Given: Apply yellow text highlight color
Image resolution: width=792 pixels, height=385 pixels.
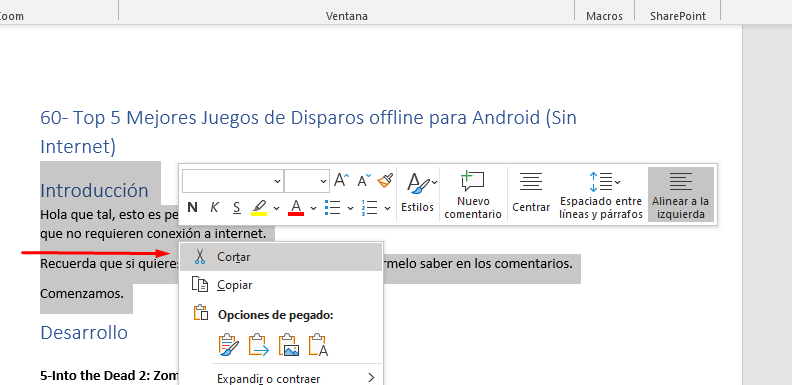Looking at the screenshot, I should pos(259,208).
